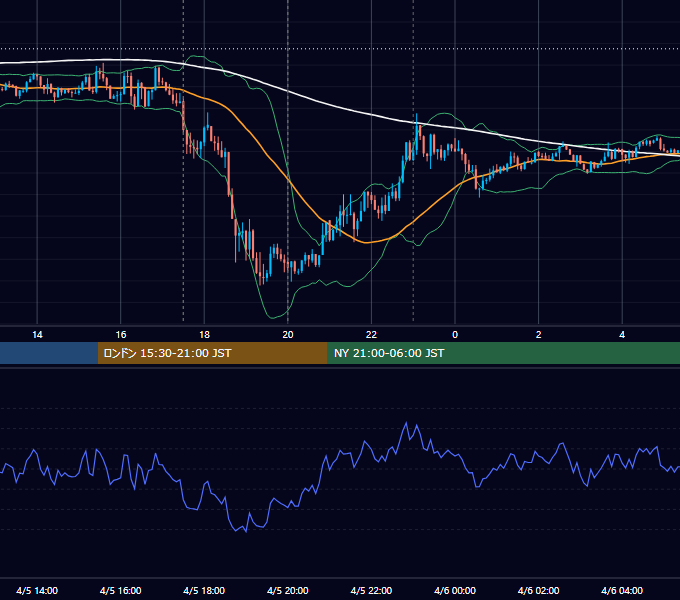Click the 4/5 22:00 time label

371,590
